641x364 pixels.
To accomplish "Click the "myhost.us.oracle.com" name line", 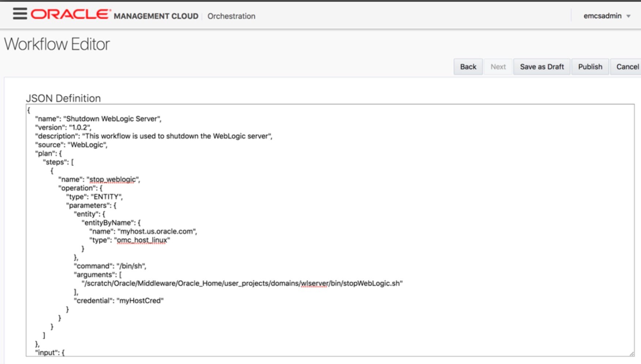I will [x=143, y=231].
